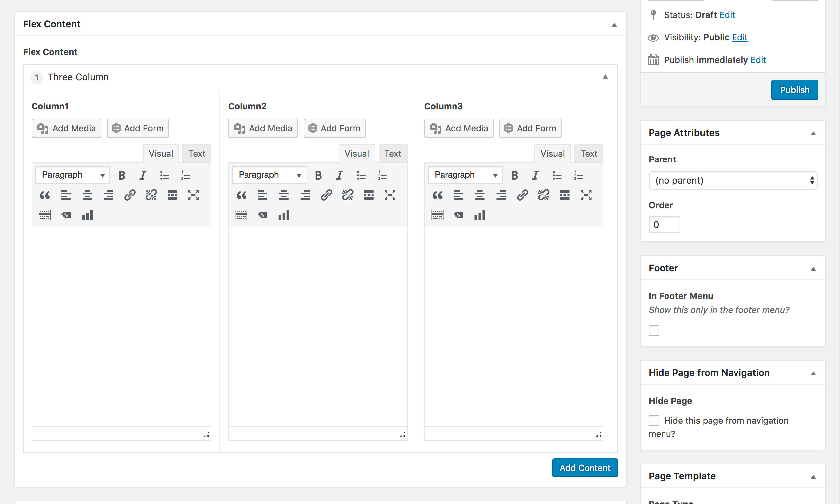Click bar chart icon in Column2 editor
Screen dimensions: 840x504
pos(284,215)
